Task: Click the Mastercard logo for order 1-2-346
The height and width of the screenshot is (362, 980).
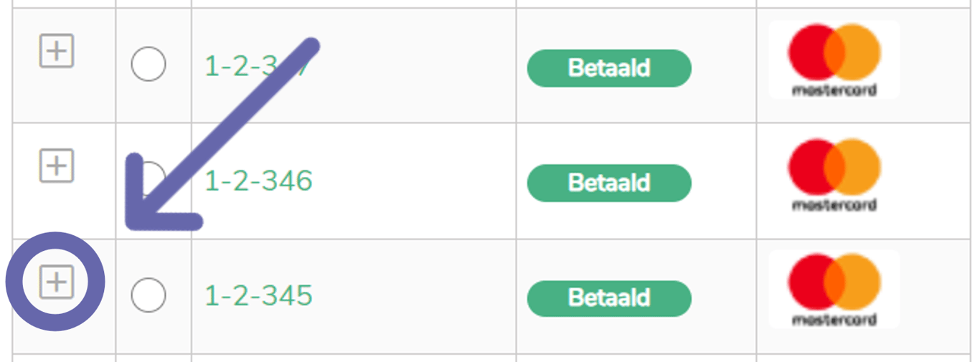Action: pyautogui.click(x=834, y=174)
